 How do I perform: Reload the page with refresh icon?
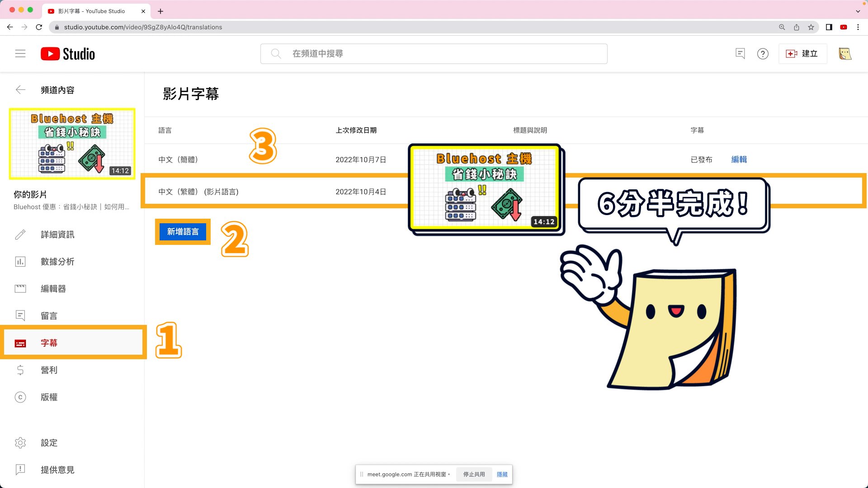point(39,27)
